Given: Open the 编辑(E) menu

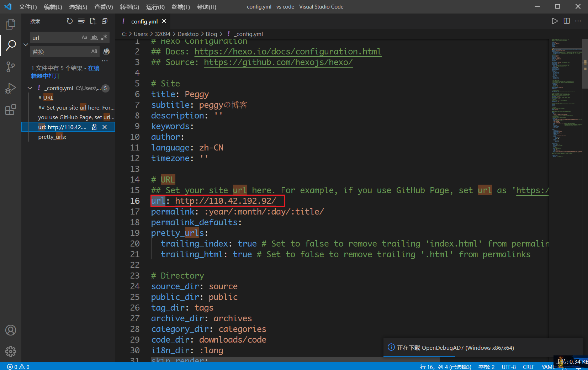Looking at the screenshot, I should (x=53, y=7).
